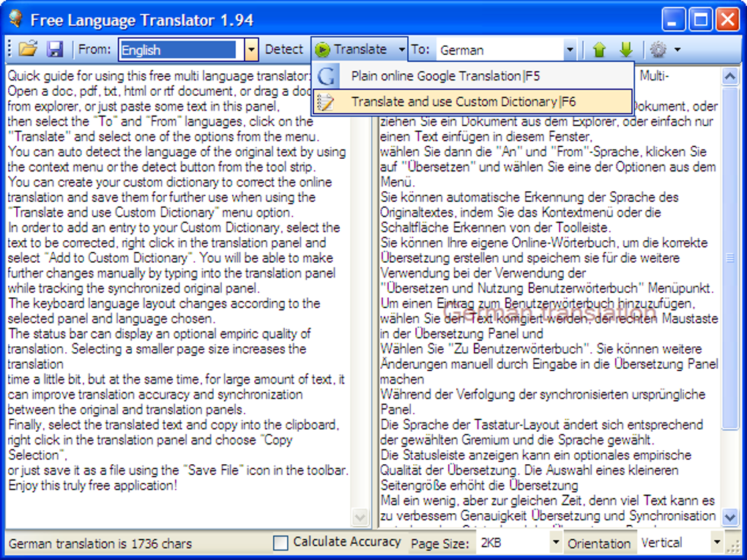The width and height of the screenshot is (747, 560).
Task: Maximize the Free Language Translator window
Action: pos(700,20)
